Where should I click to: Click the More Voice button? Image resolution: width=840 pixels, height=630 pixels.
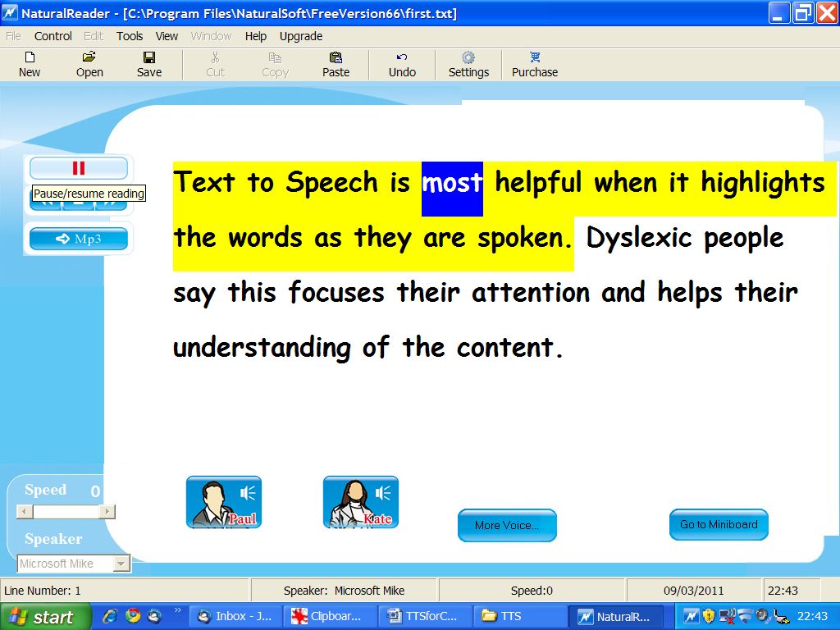(x=507, y=525)
